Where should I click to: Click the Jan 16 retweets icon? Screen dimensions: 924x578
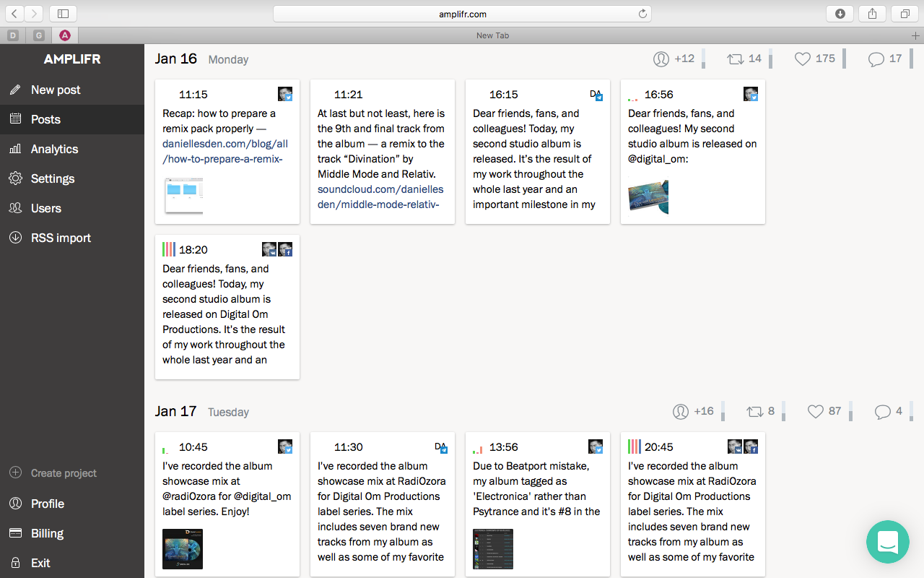(x=736, y=59)
